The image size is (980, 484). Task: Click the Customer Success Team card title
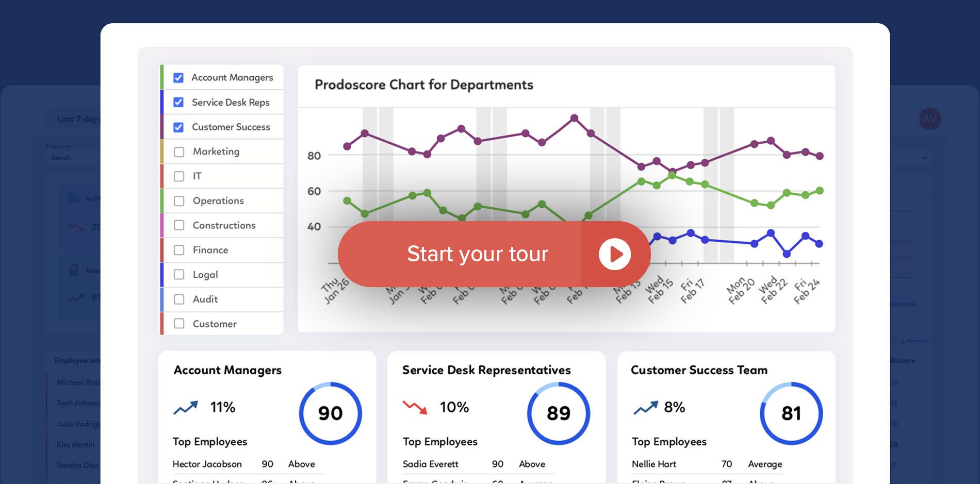coord(699,370)
